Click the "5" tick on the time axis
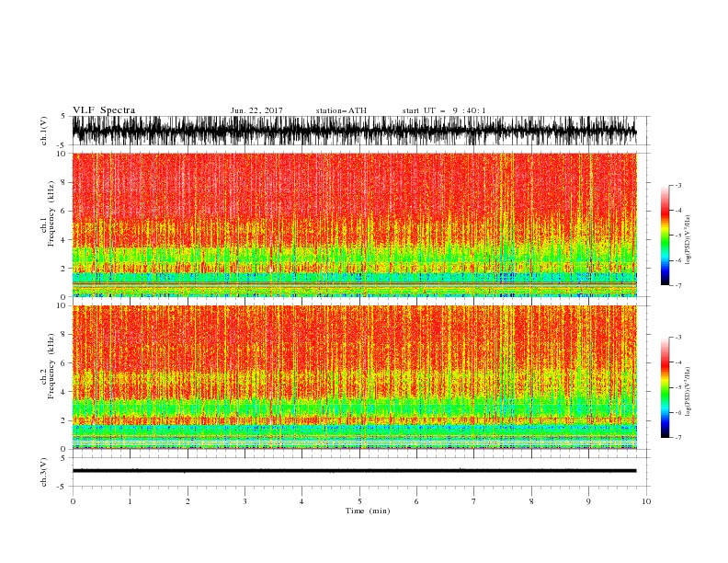Viewport: 728px width, 563px height. 359,501
